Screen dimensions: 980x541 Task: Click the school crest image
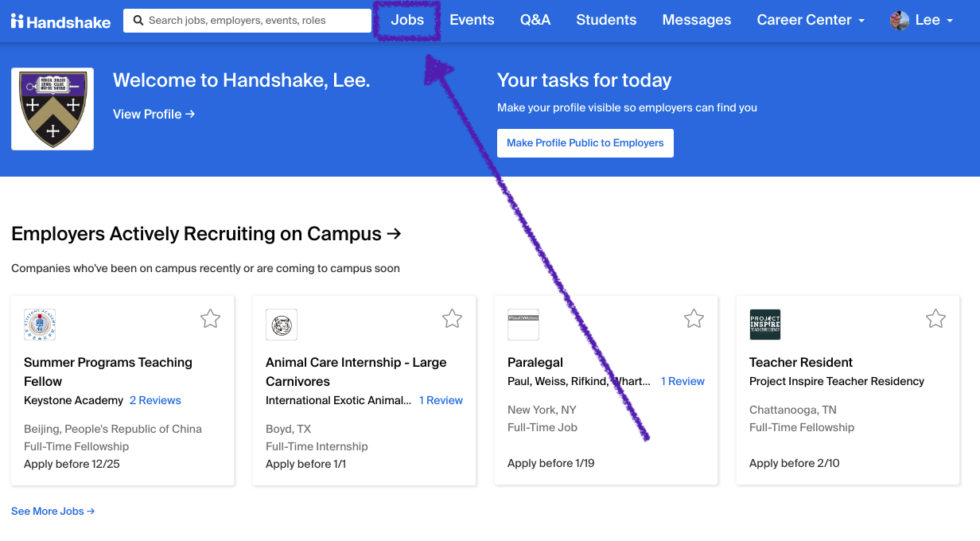point(52,109)
